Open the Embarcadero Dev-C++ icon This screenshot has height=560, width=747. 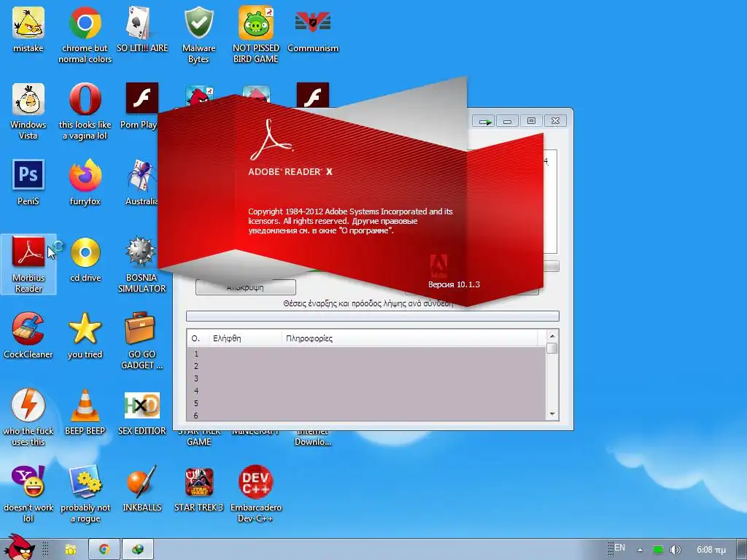pos(256,481)
